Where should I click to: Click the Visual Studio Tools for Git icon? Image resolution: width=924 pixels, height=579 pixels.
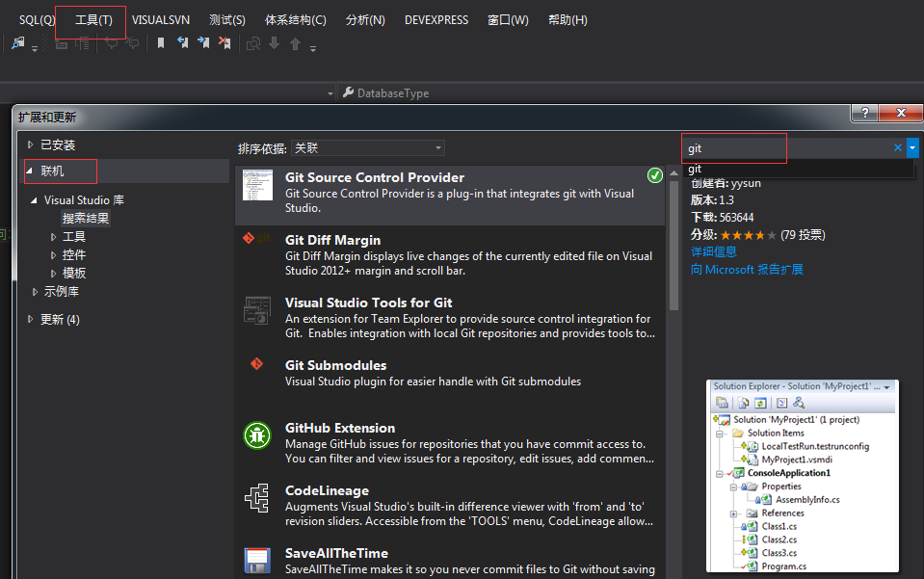(257, 310)
